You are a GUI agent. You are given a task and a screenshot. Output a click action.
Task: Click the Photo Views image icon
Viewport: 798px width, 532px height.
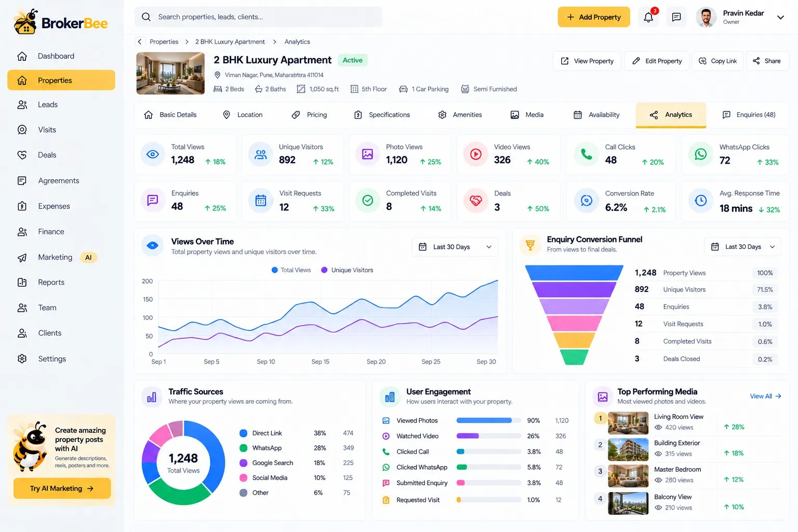click(368, 154)
